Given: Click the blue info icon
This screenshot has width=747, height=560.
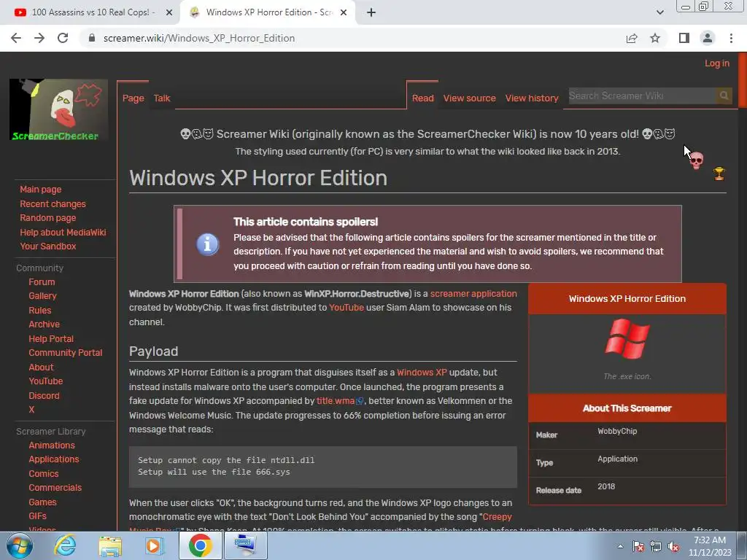Looking at the screenshot, I should pyautogui.click(x=208, y=244).
